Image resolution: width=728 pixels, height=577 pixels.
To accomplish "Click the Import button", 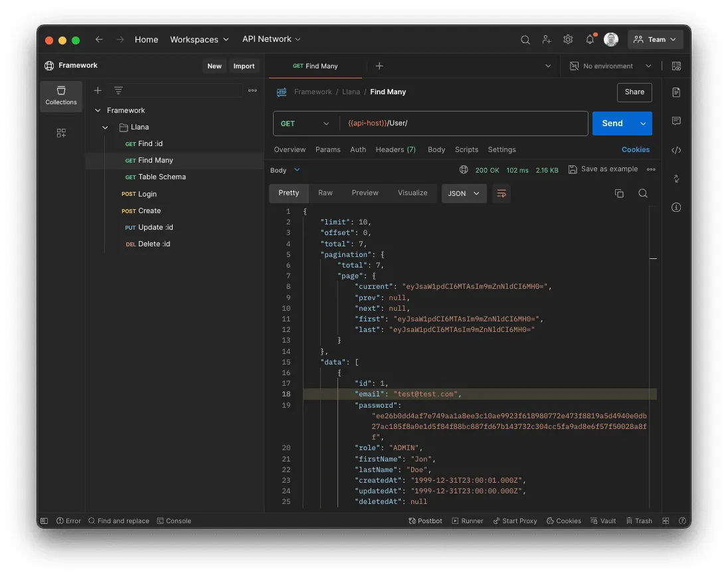I will pos(244,66).
